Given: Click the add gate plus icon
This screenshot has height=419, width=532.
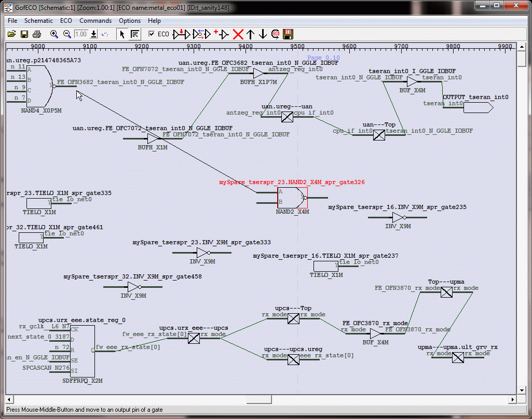Looking at the screenshot, I should click(221, 34).
